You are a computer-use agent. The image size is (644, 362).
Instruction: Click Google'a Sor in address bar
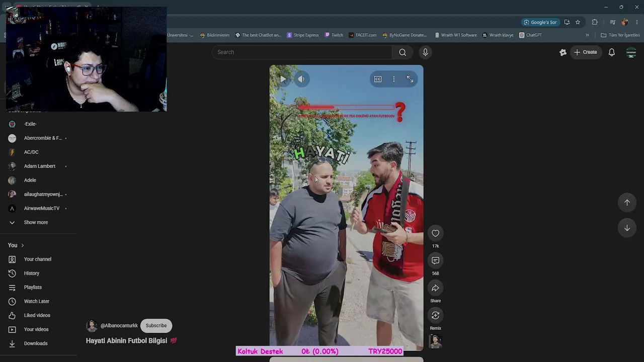click(540, 22)
